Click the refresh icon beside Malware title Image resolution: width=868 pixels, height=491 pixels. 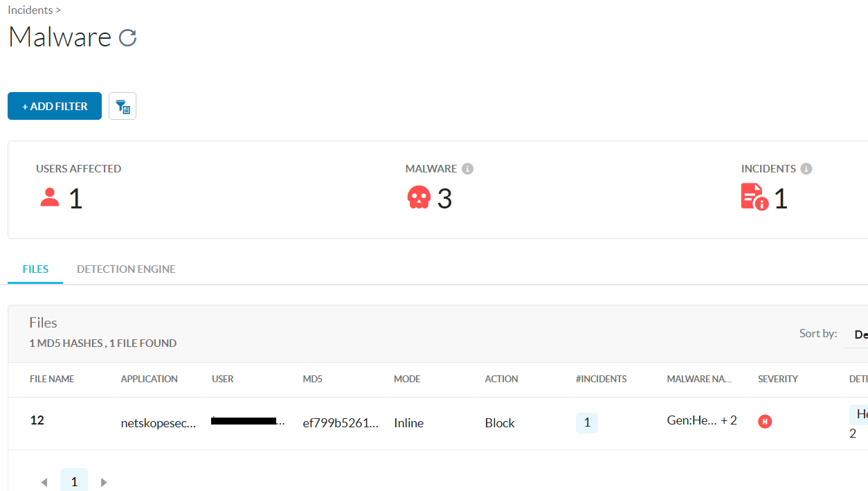coord(127,37)
